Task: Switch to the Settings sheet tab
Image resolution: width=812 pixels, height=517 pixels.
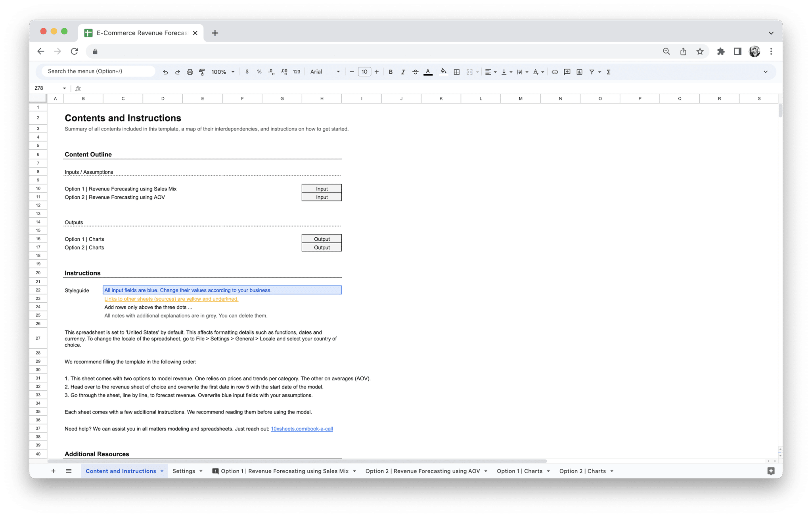Action: pyautogui.click(x=184, y=471)
